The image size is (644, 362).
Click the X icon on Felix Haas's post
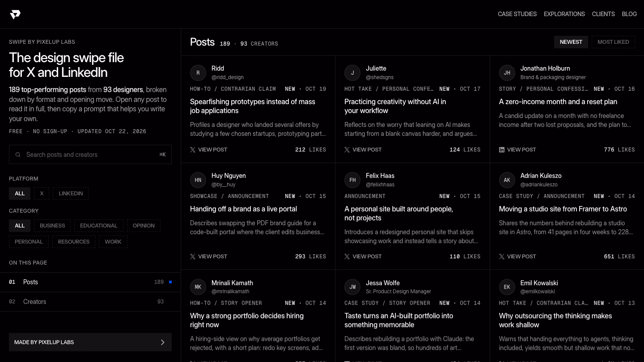tap(347, 257)
